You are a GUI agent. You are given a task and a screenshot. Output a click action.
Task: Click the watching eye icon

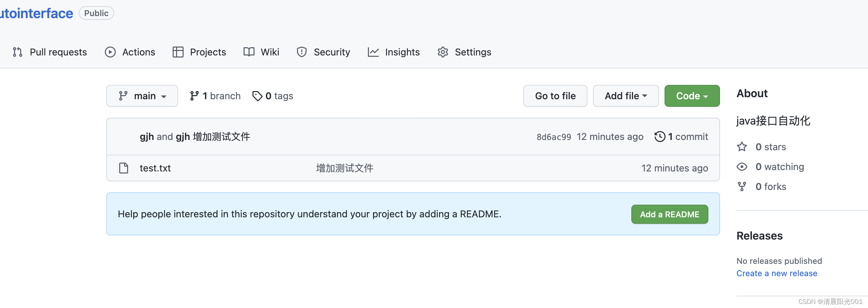[742, 167]
